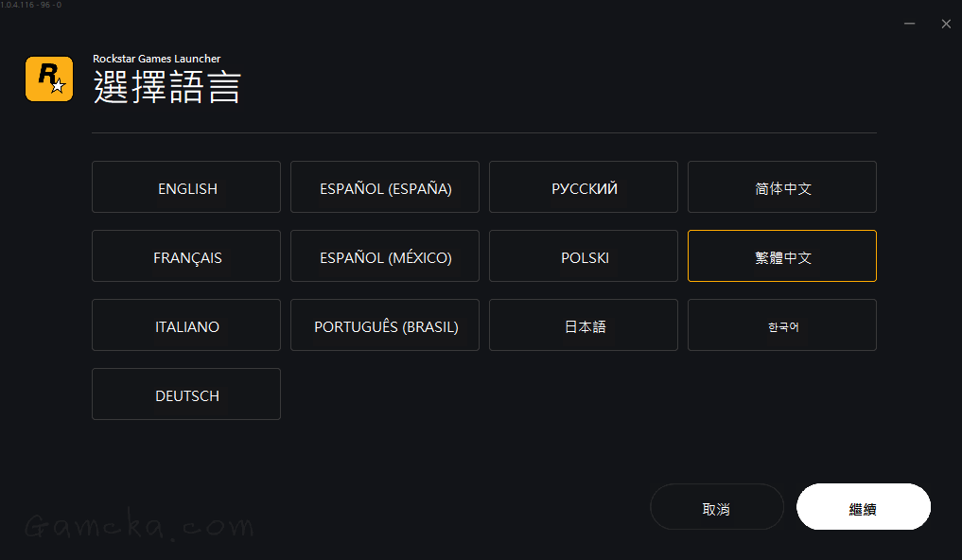Click the Rockstar Games logo icon
962x560 pixels.
pyautogui.click(x=48, y=79)
